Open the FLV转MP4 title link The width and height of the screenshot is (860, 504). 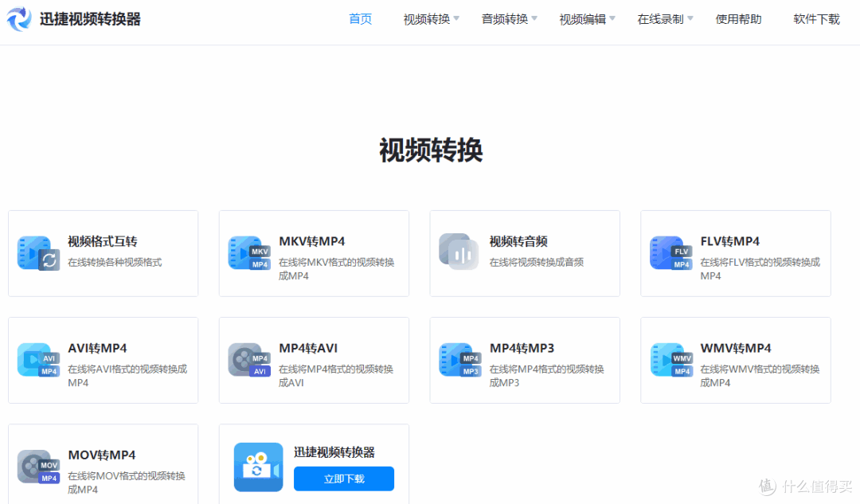click(730, 241)
